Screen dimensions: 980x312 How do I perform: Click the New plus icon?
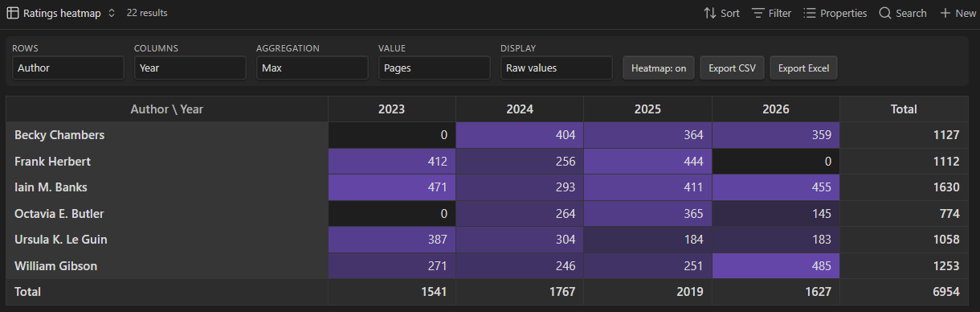[945, 13]
